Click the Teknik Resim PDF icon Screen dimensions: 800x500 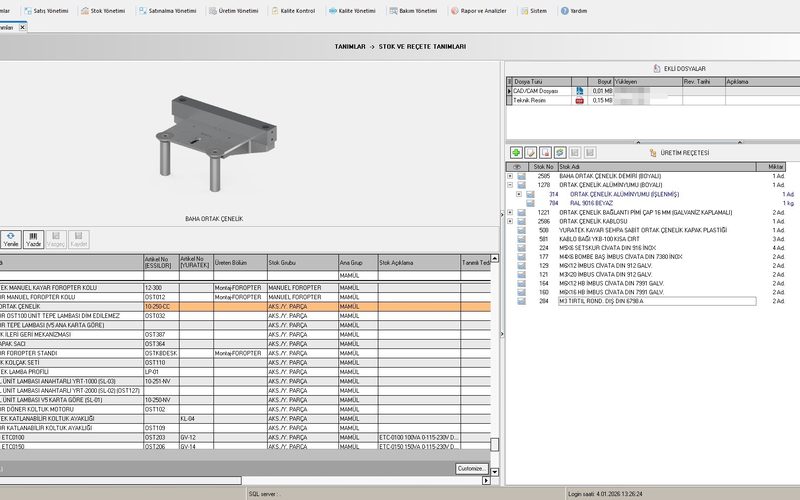(x=580, y=101)
